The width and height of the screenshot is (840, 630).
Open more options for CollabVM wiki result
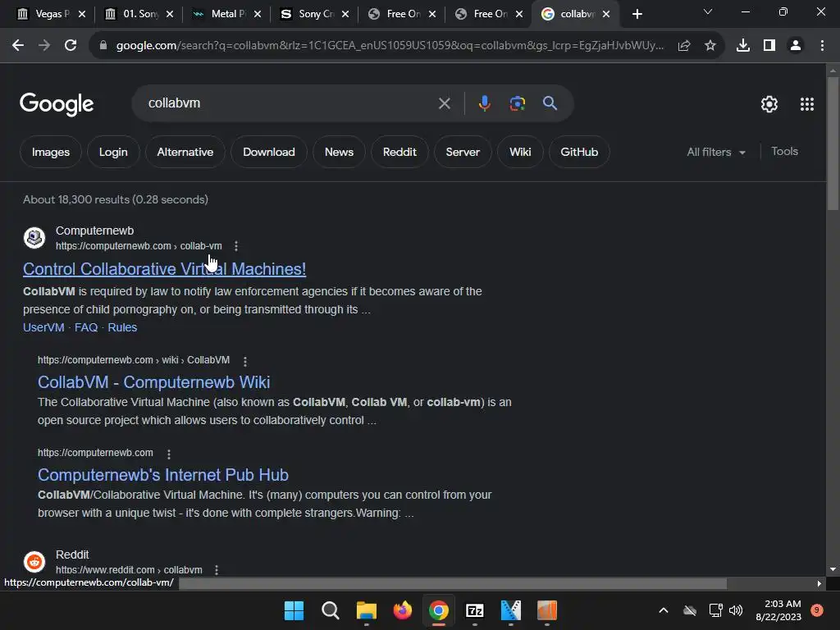click(x=244, y=361)
